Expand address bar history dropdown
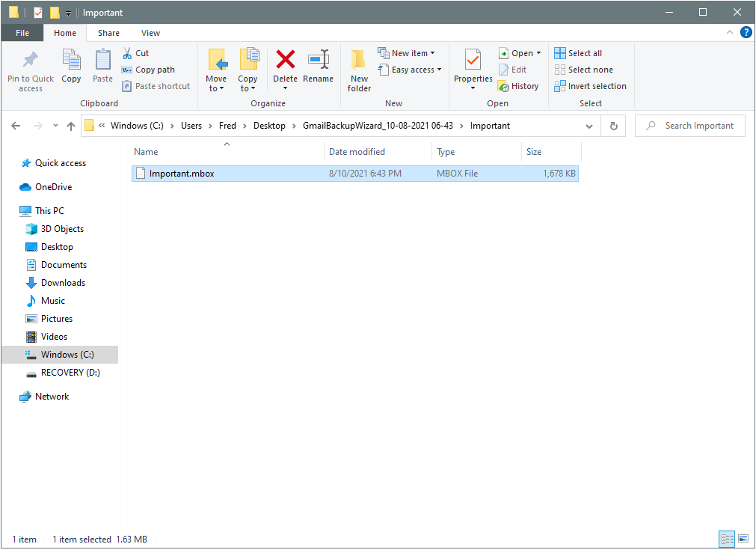Image resolution: width=756 pixels, height=550 pixels. pos(589,126)
